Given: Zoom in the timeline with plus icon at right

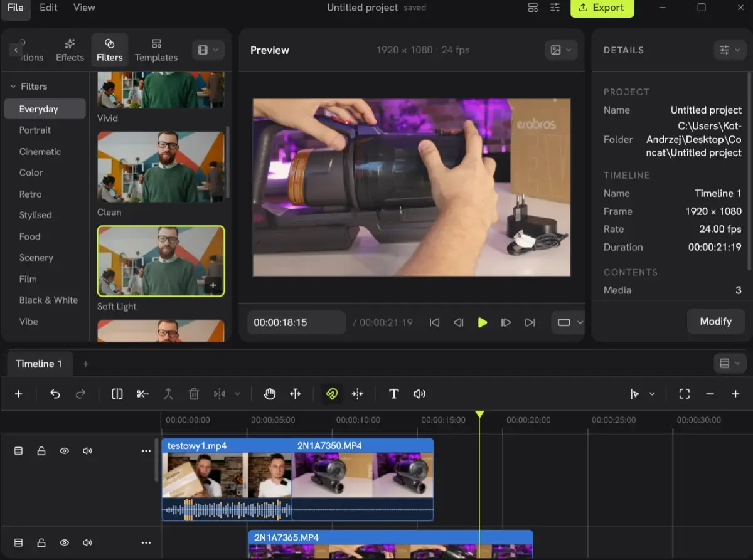Looking at the screenshot, I should (735, 394).
